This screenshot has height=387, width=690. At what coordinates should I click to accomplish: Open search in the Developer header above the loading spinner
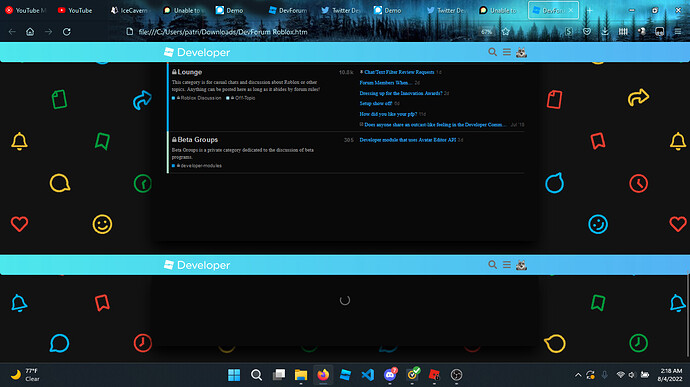point(492,265)
